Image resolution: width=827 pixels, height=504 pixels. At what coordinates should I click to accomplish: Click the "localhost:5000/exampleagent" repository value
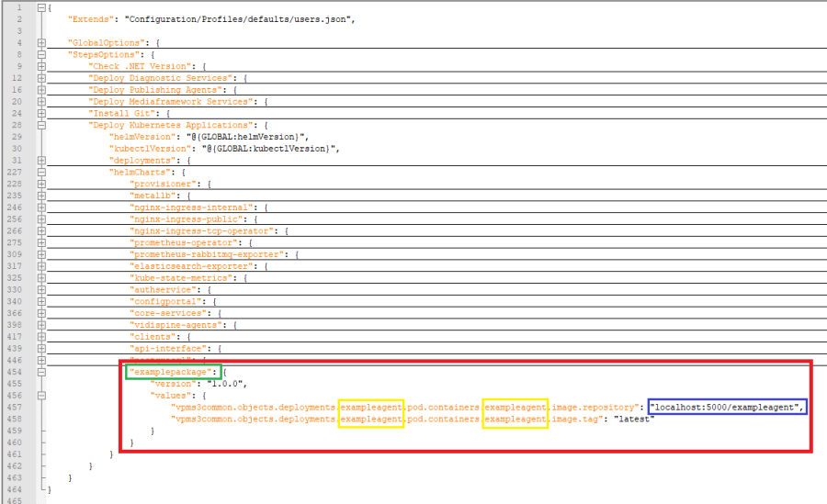[727, 407]
